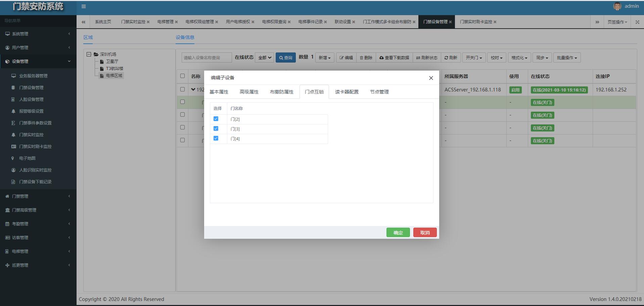Uncheck the 门[3] interlock checkbox
644x306 pixels.
point(216,128)
